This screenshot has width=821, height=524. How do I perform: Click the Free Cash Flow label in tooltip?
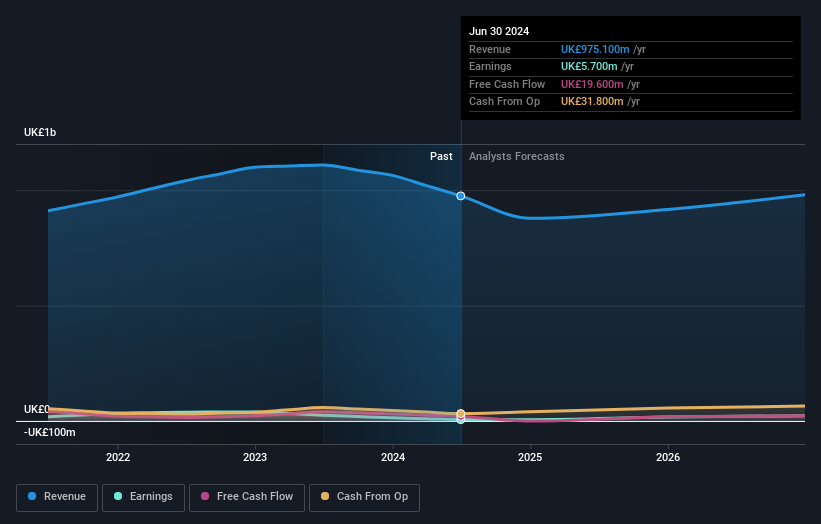tap(507, 84)
